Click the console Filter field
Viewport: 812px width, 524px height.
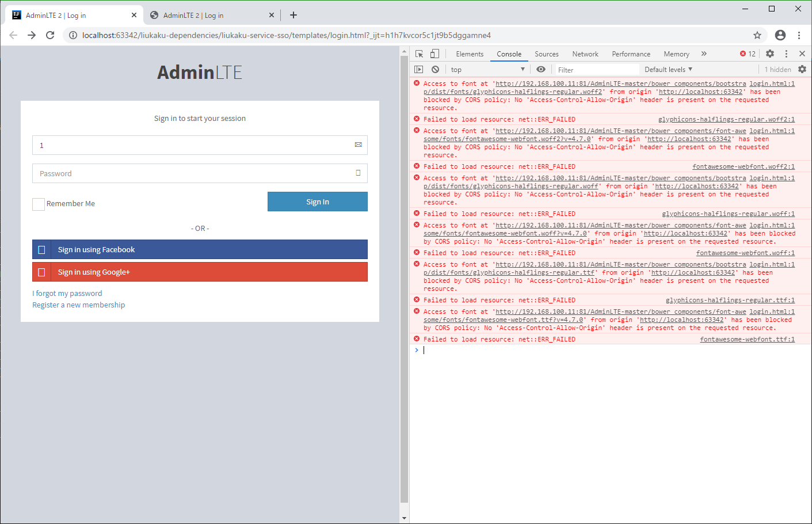click(x=596, y=70)
